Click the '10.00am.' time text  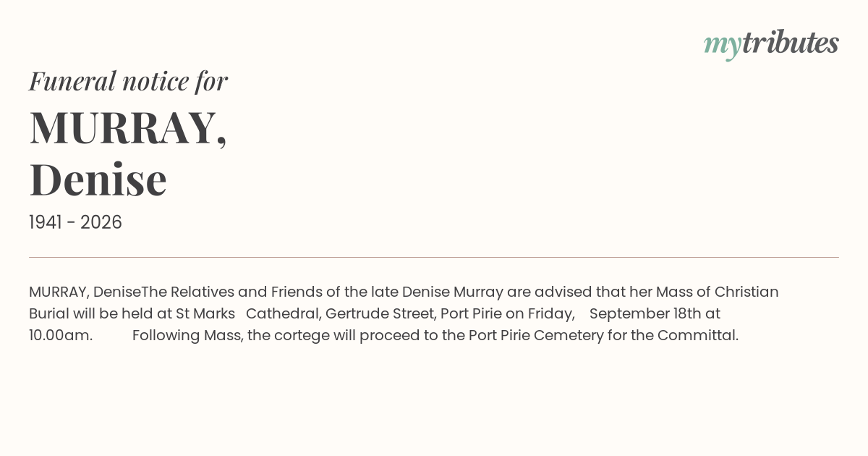[61, 335]
